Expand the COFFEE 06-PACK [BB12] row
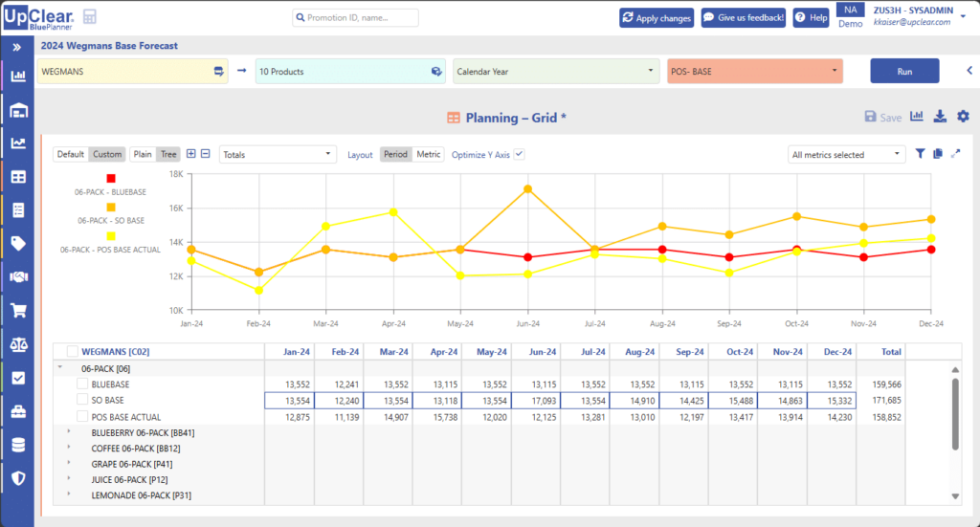The image size is (980, 527). 69,447
